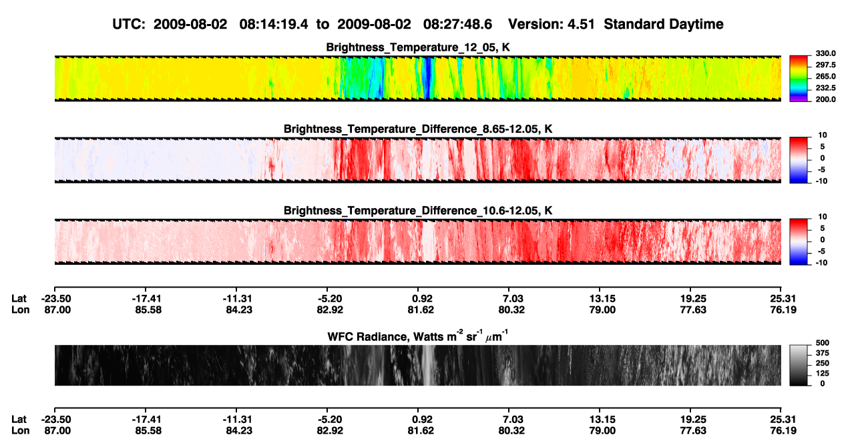Click the 8.65-12.05 difference image strip
Screen dimensions: 868x445
pos(417,160)
